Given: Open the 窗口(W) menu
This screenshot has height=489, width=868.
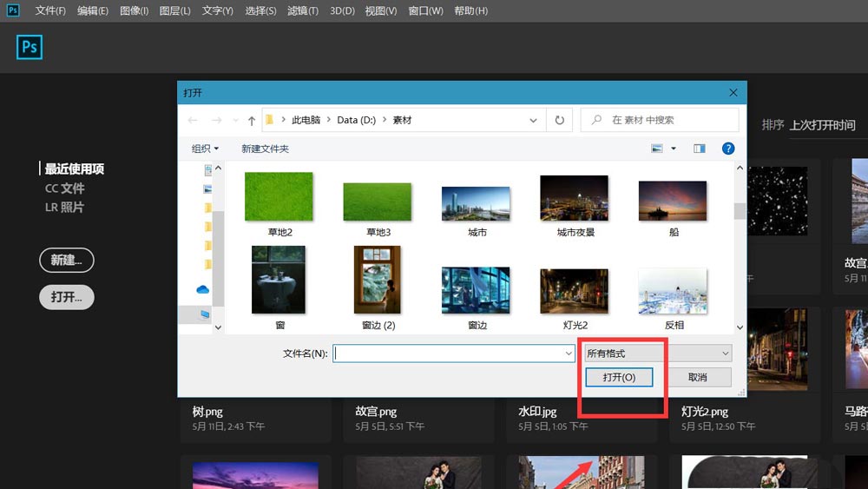Looking at the screenshot, I should click(x=425, y=10).
